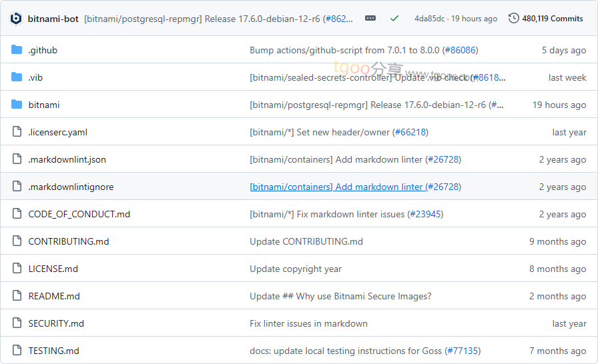
Task: Click the README.md file icon
Action: point(17,296)
